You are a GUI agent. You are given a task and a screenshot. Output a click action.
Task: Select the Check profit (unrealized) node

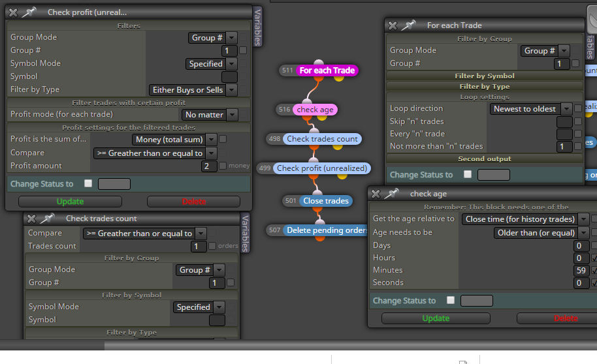[x=322, y=168]
